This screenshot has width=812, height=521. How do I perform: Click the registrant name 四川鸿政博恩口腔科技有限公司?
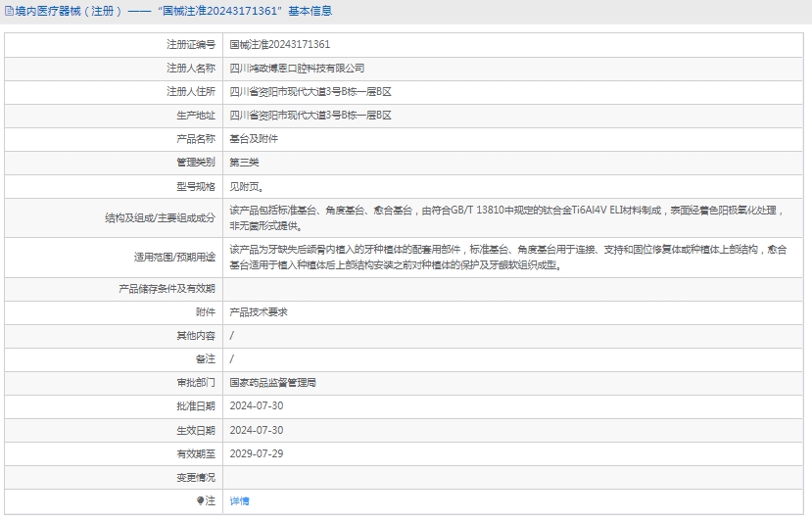[x=297, y=69]
